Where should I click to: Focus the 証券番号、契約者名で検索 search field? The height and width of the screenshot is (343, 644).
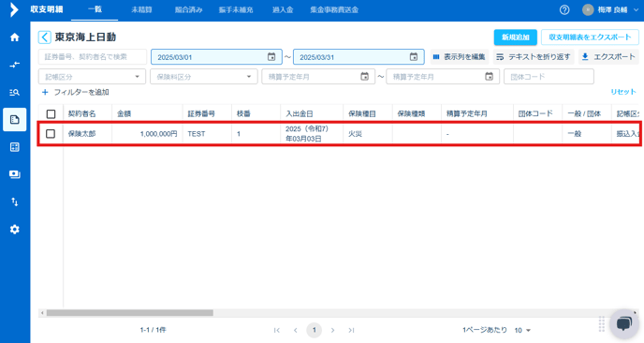click(93, 57)
